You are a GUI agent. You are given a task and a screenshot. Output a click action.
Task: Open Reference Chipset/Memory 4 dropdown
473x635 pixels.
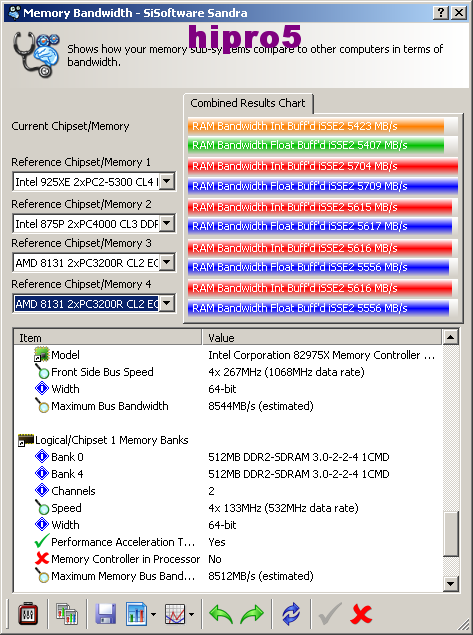point(167,303)
